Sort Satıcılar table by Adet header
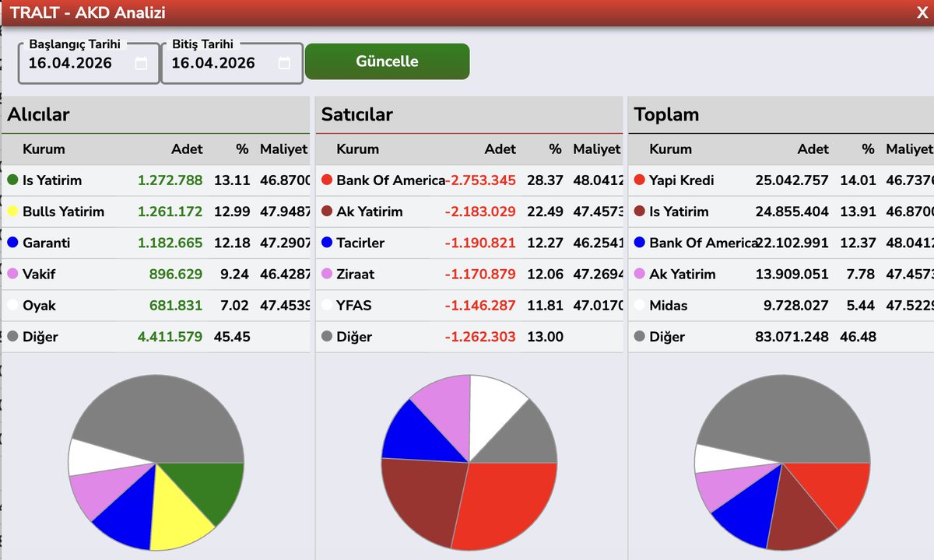This screenshot has height=560, width=934. click(x=500, y=149)
